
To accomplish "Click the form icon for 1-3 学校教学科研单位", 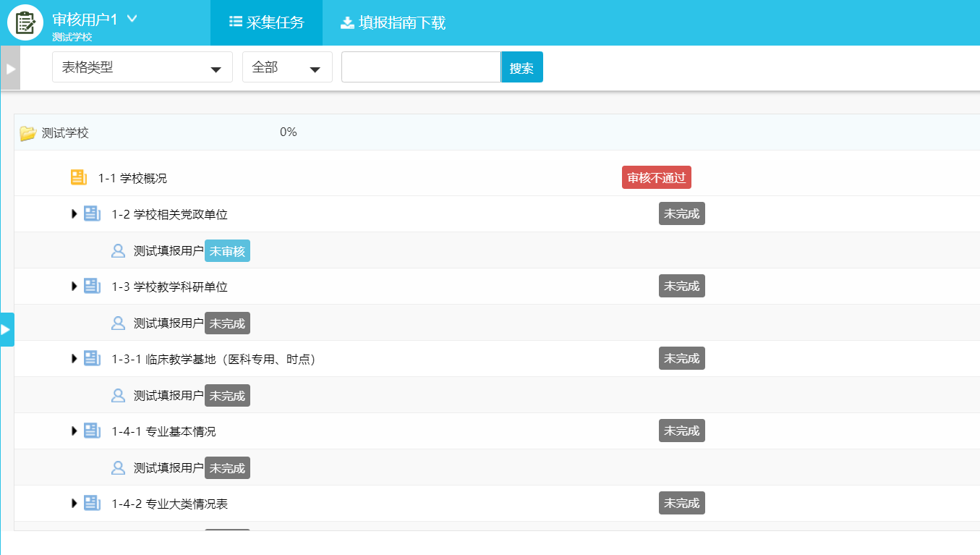I will tap(92, 286).
